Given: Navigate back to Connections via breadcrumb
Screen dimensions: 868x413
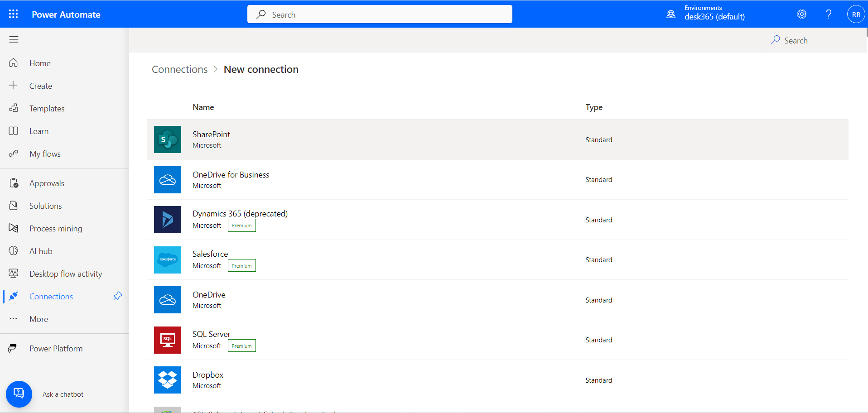Looking at the screenshot, I should [x=179, y=69].
